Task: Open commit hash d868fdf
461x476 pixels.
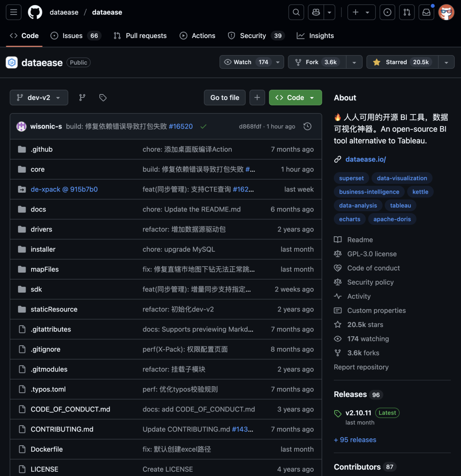Action: [x=250, y=126]
